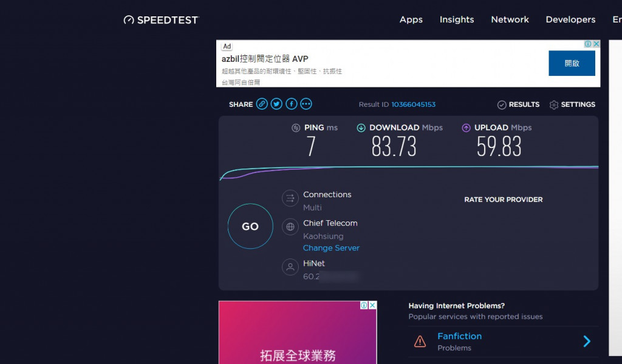Click RATE YOUR PROVIDER heading
This screenshot has height=364, width=622.
[x=504, y=200]
